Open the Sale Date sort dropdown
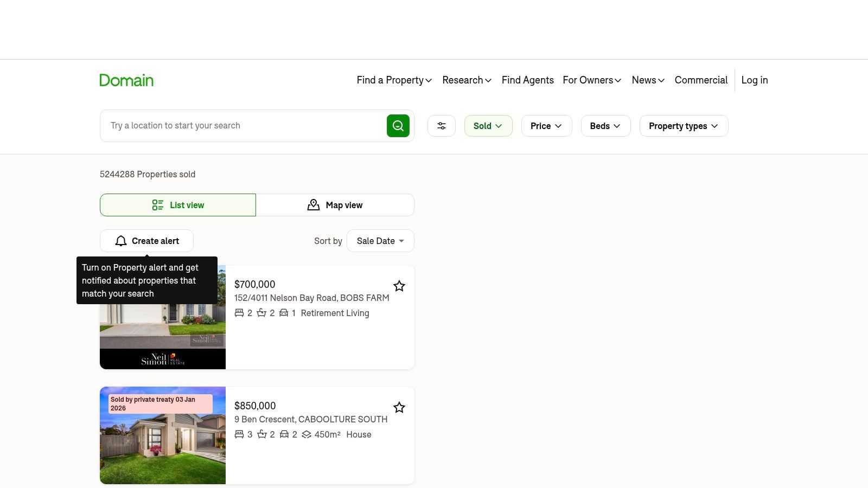 [x=380, y=241]
